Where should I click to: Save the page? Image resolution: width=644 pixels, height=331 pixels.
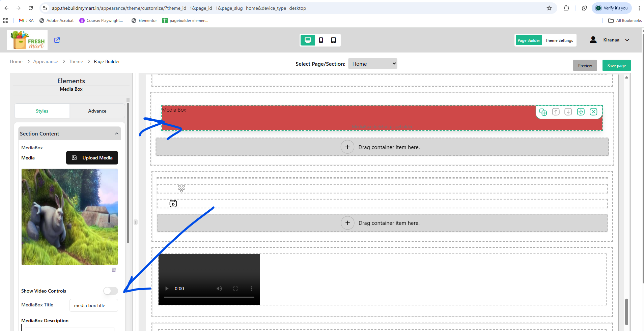click(616, 65)
